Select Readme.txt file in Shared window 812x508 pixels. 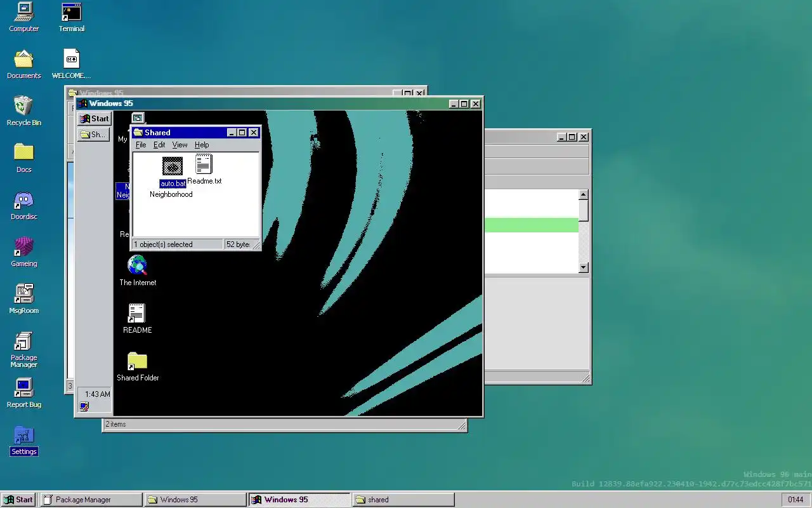[x=204, y=170]
